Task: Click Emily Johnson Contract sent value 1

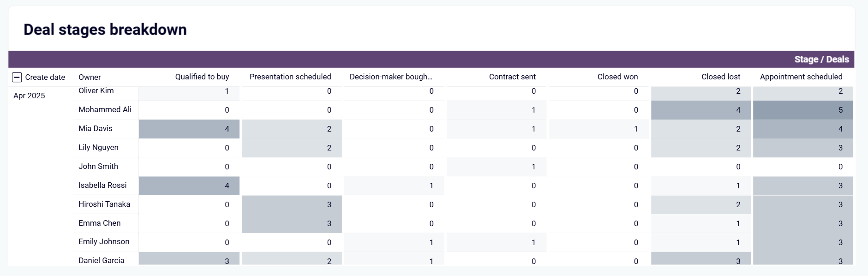Action: click(497, 242)
